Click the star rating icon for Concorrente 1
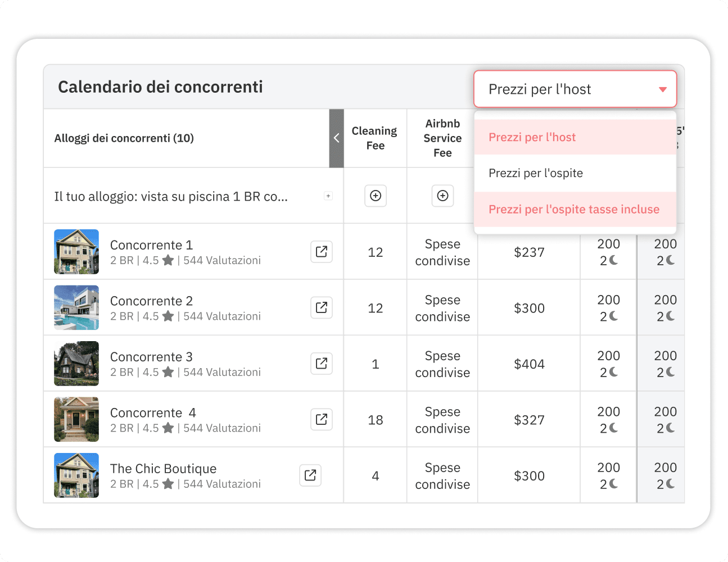The height and width of the screenshot is (562, 728). click(x=168, y=260)
